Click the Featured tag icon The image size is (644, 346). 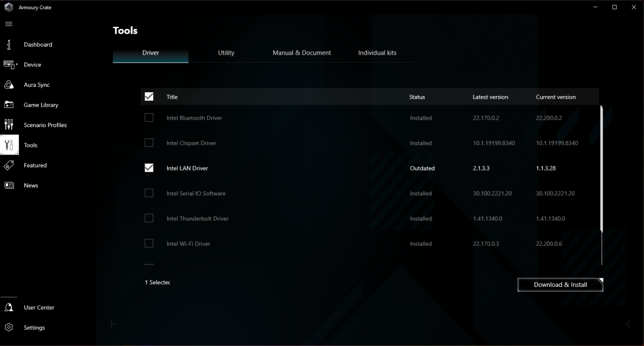click(x=9, y=165)
